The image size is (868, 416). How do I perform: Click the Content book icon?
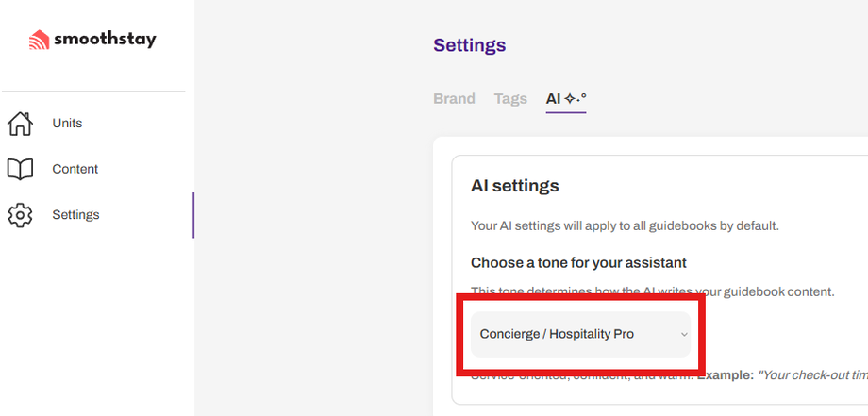tap(20, 169)
